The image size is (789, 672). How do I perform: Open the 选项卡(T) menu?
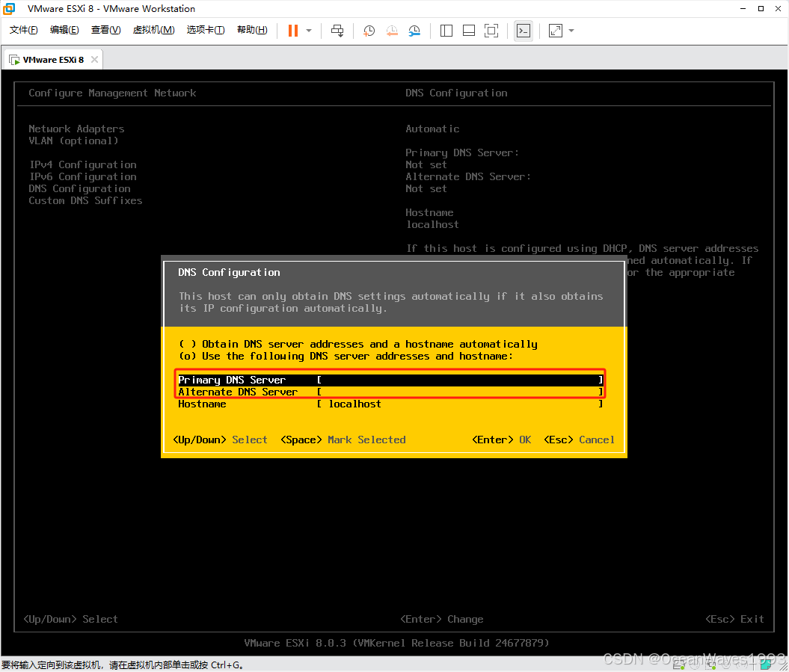click(x=206, y=30)
